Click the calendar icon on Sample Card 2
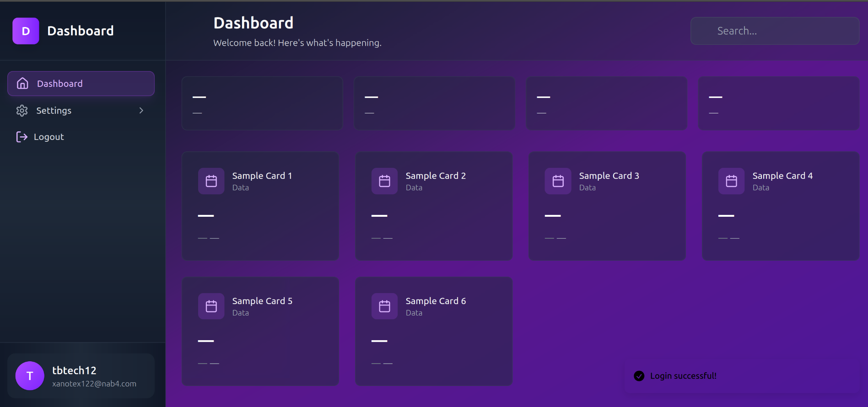Viewport: 868px width, 407px height. coord(385,181)
